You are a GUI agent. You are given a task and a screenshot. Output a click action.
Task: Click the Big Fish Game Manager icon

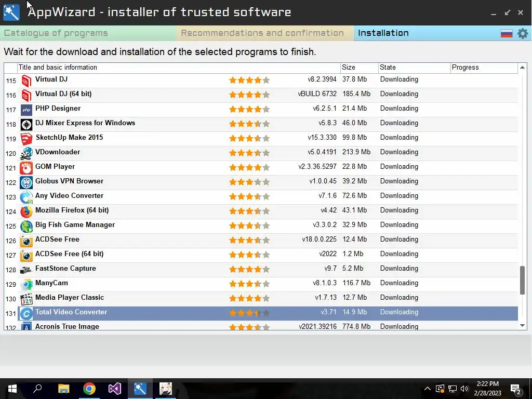coord(26,227)
